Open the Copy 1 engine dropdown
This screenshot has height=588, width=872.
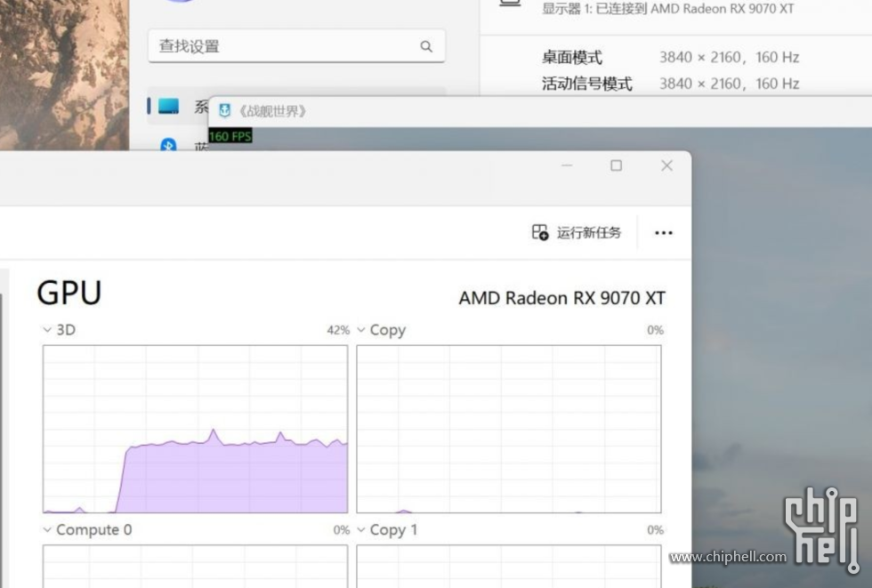click(x=361, y=529)
